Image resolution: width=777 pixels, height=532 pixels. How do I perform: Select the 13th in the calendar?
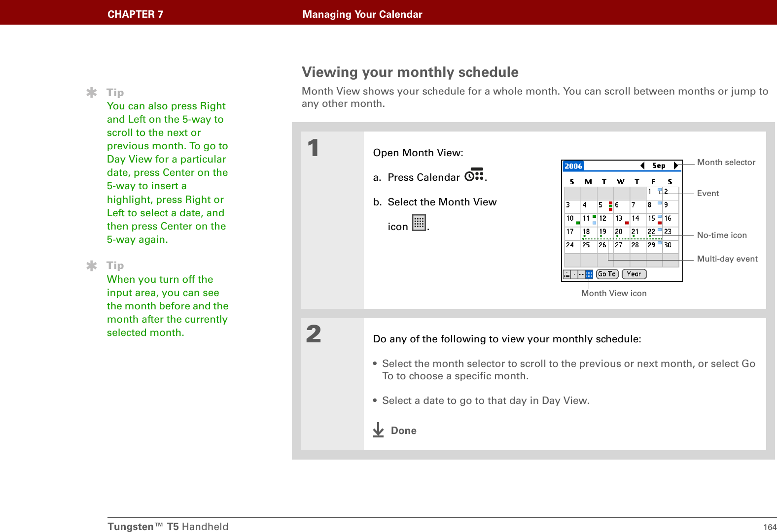[622, 220]
